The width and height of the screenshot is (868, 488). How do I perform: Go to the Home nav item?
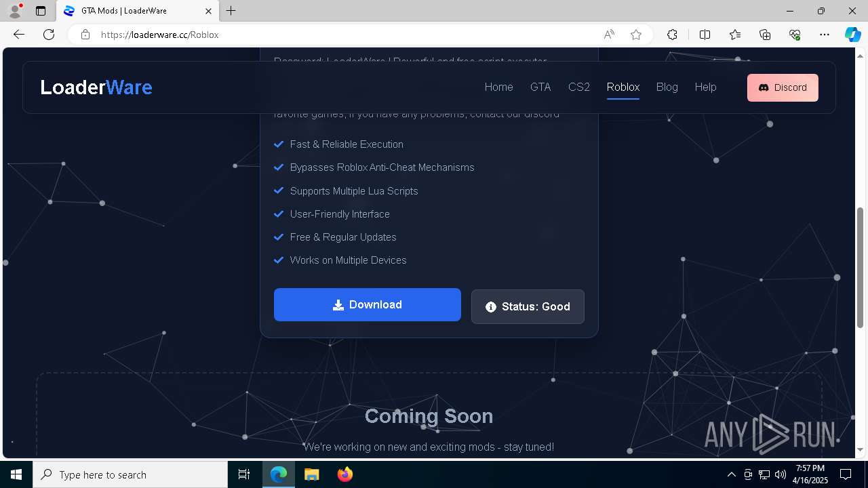click(498, 87)
